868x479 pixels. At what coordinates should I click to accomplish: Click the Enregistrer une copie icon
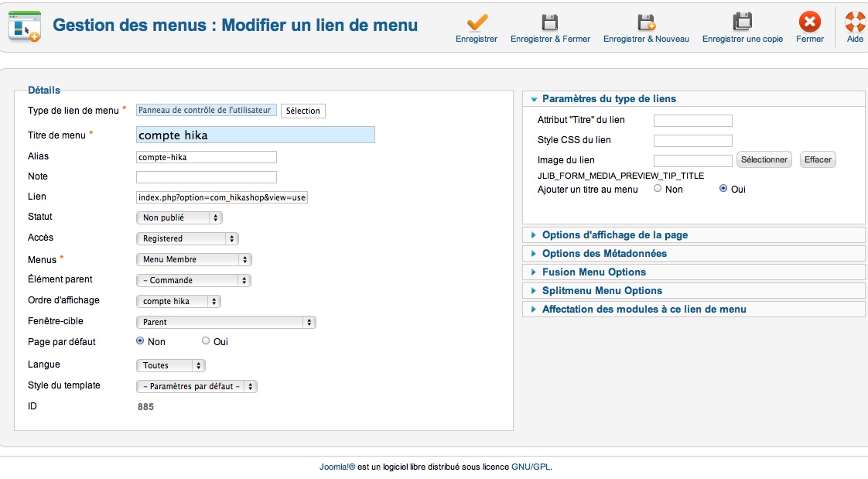pyautogui.click(x=743, y=22)
